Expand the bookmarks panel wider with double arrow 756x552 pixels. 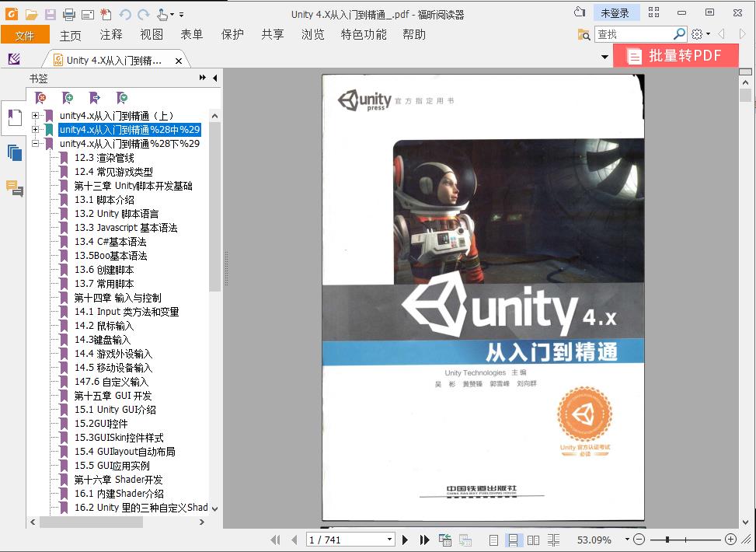coord(203,78)
